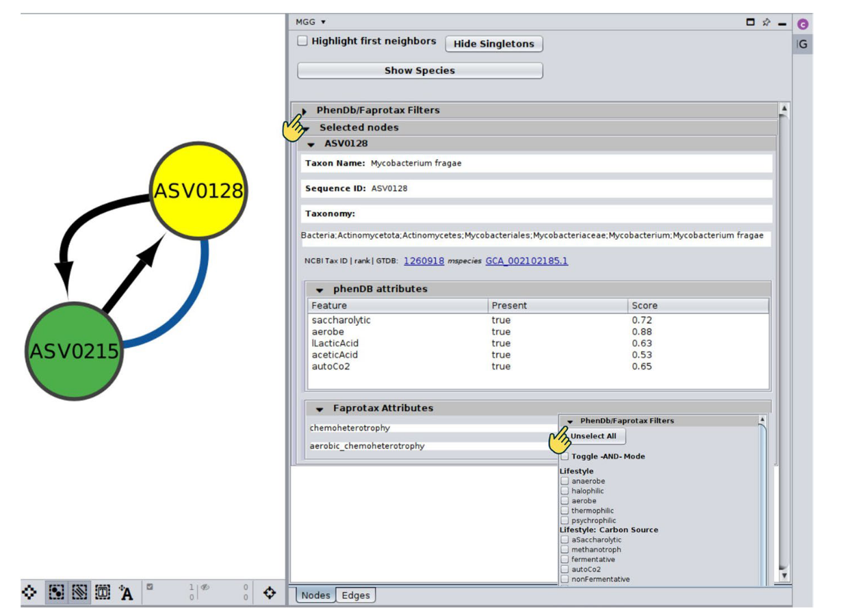Collapse the phenDB attributes section
The image size is (843, 616).
pos(320,290)
